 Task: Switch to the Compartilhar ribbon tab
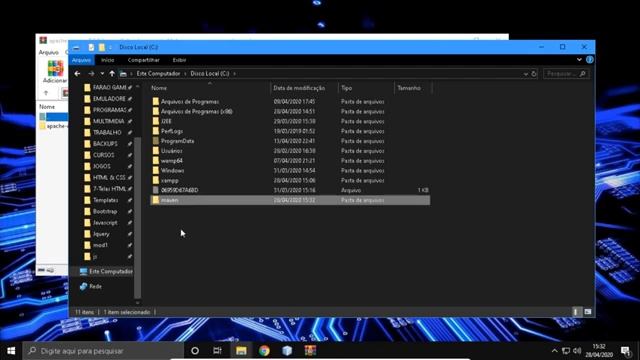pyautogui.click(x=144, y=60)
